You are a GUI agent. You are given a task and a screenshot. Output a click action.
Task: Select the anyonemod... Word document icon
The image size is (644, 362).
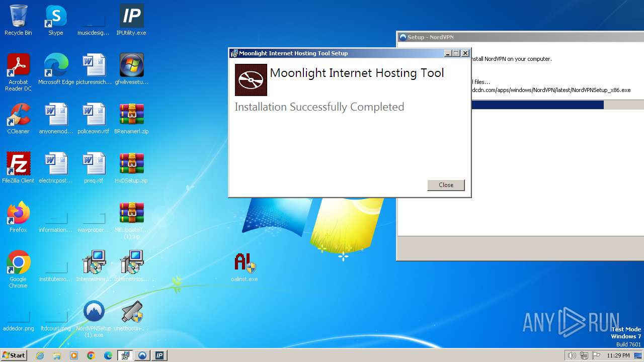(56, 119)
